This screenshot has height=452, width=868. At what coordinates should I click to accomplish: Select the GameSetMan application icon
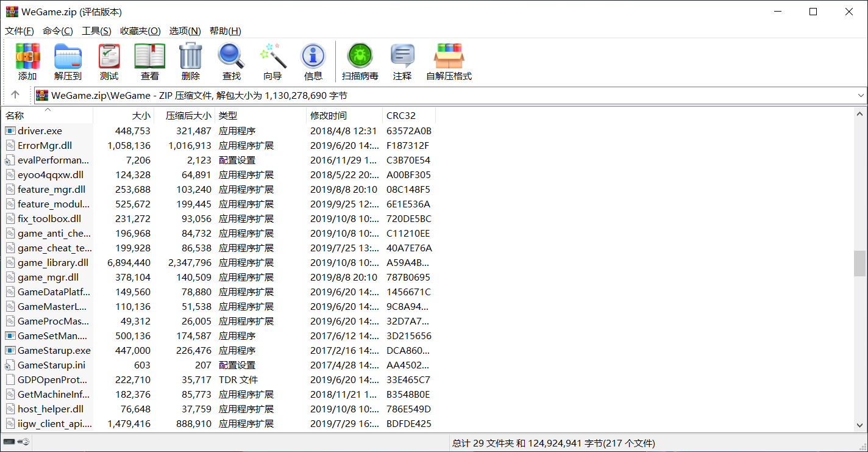click(x=10, y=335)
